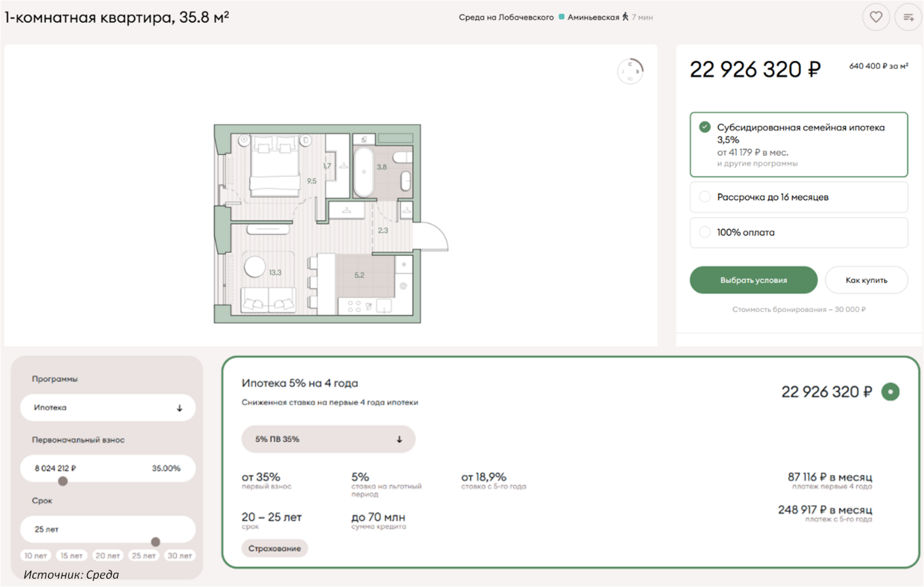This screenshot has width=924, height=587.
Task: Click the 1-комнатная квартира, 35.8 м² title
Action: [x=117, y=17]
